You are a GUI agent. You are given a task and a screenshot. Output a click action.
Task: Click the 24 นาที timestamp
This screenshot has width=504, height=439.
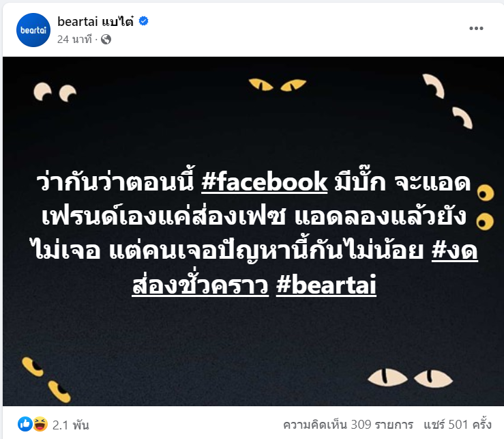tap(74, 40)
